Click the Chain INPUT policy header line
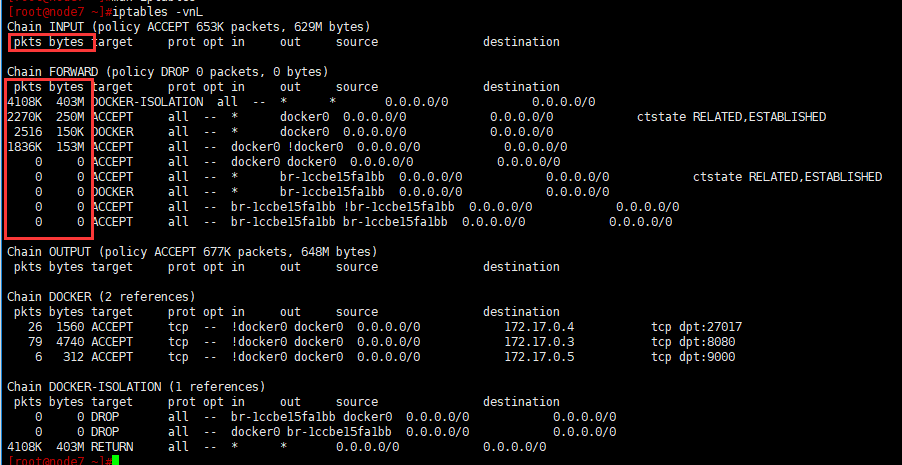Viewport: 902px width, 465px height. 188,26
